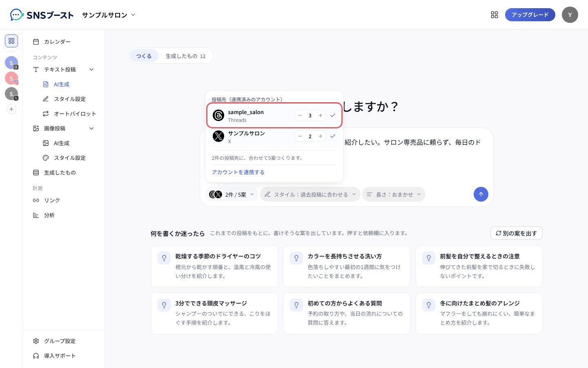Switch to the つくる tab
Image resolution: width=588 pixels, height=368 pixels.
pyautogui.click(x=144, y=56)
